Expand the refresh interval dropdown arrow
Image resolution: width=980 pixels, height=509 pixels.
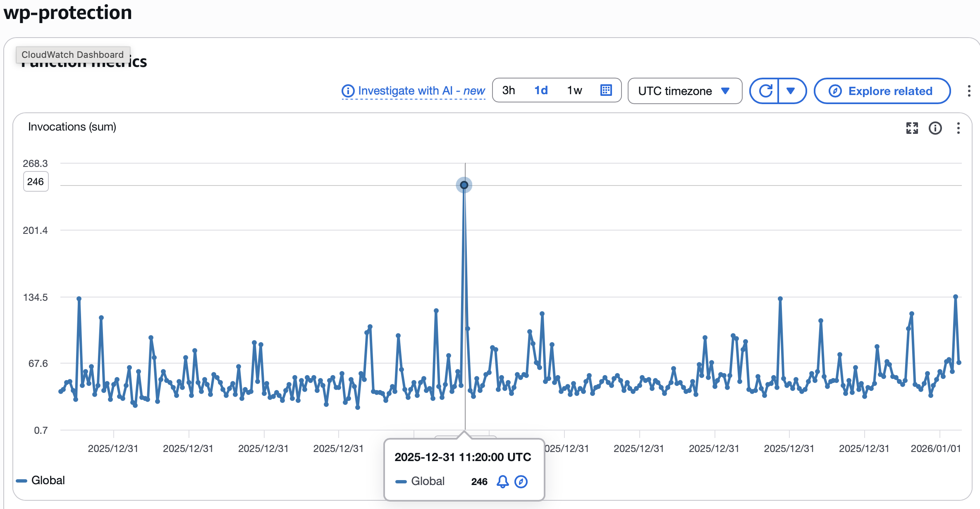[791, 91]
